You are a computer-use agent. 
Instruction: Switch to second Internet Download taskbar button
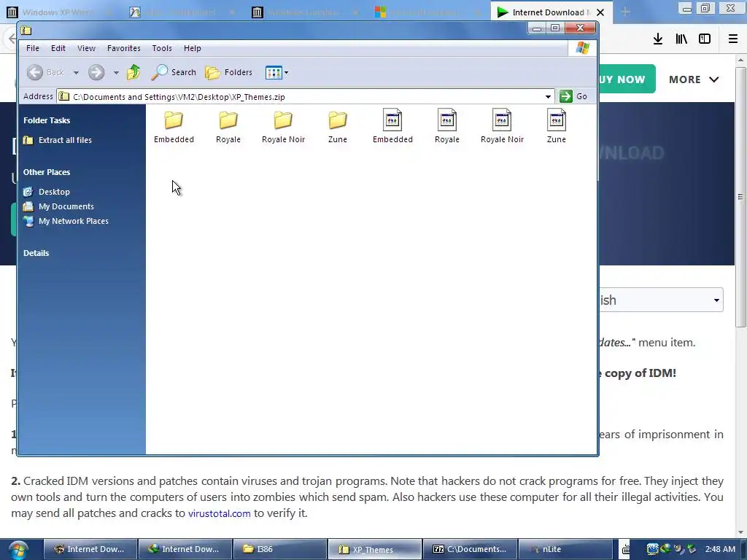[185, 549]
